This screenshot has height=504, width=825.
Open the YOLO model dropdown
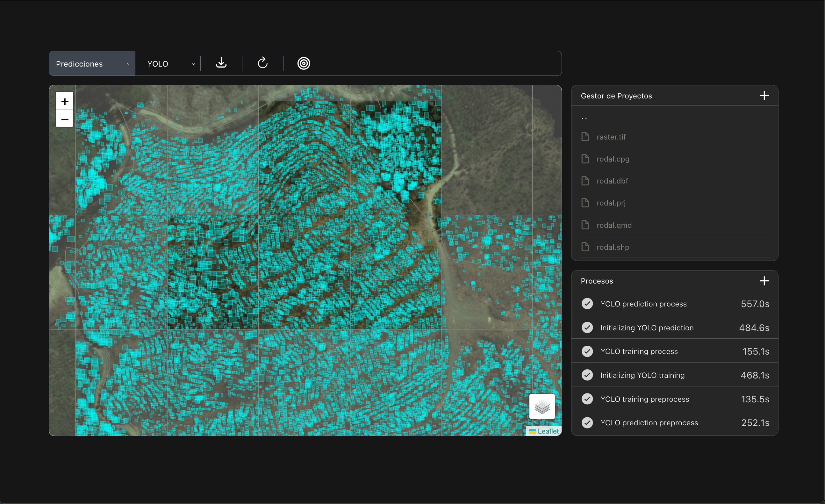click(x=170, y=64)
